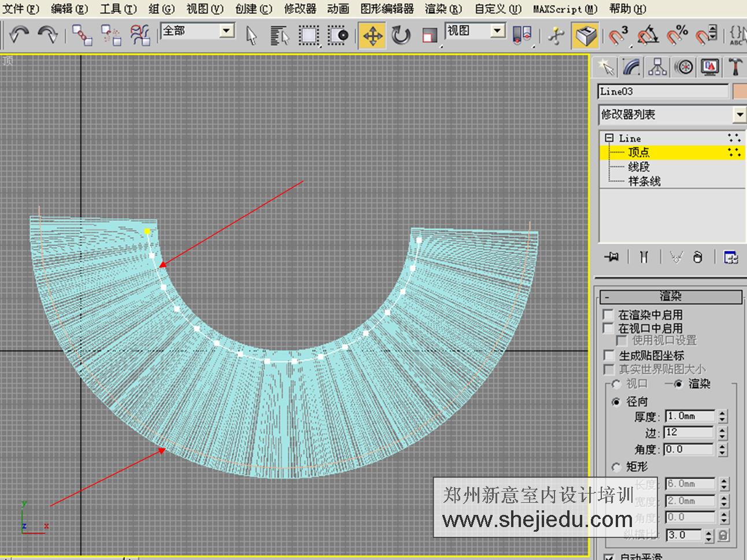Open Select by Name dialog
747x560 pixels.
(278, 35)
